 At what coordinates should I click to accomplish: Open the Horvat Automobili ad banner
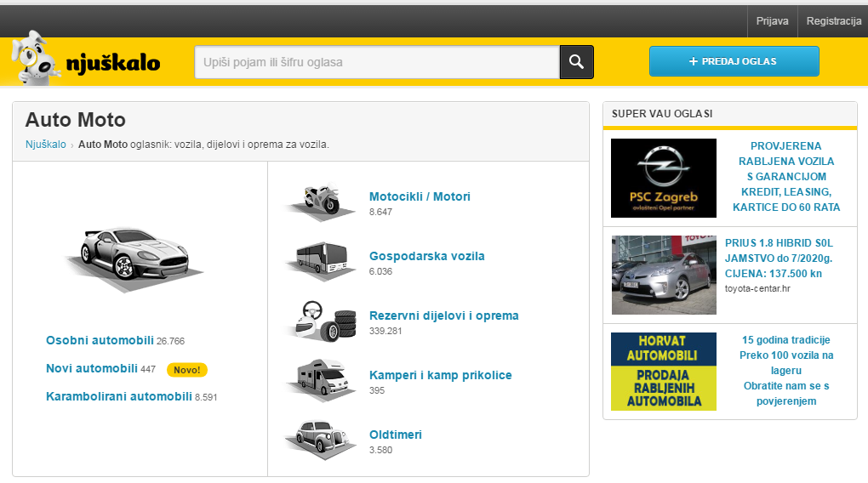point(664,372)
